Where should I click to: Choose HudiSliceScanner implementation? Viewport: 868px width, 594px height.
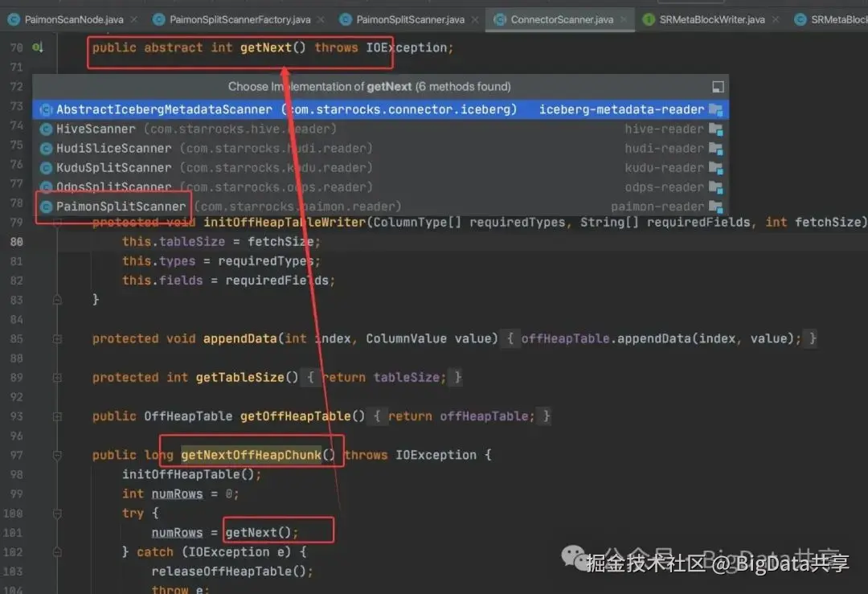pos(380,148)
